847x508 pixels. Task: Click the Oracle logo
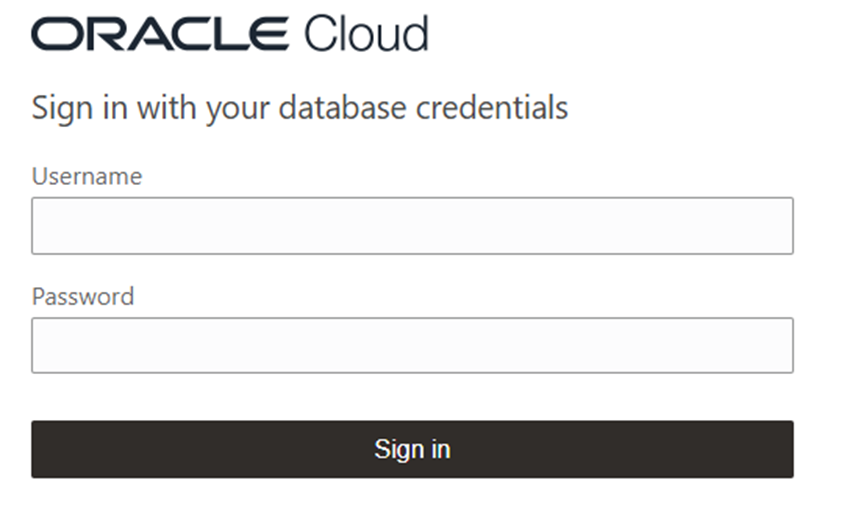(x=160, y=34)
